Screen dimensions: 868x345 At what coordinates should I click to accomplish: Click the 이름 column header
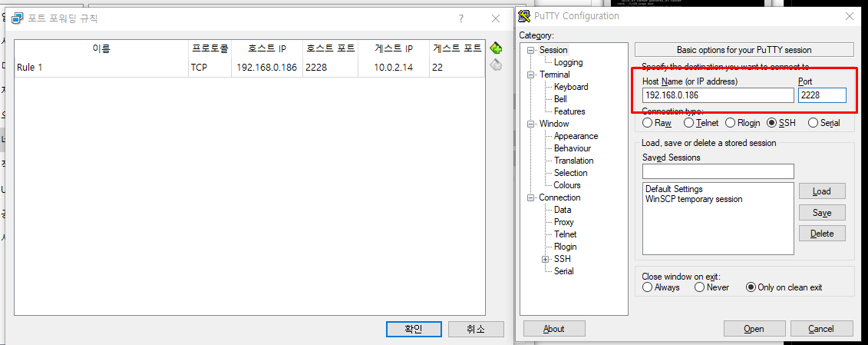101,49
